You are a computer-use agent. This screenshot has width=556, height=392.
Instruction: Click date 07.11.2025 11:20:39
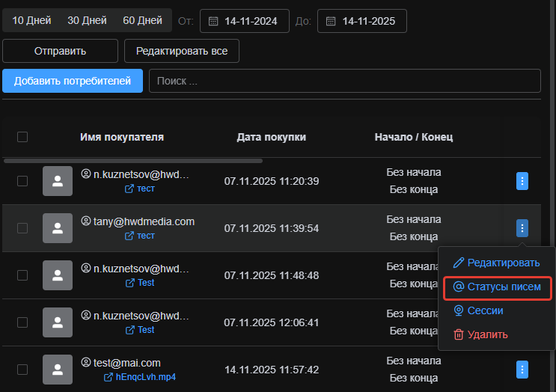point(271,181)
